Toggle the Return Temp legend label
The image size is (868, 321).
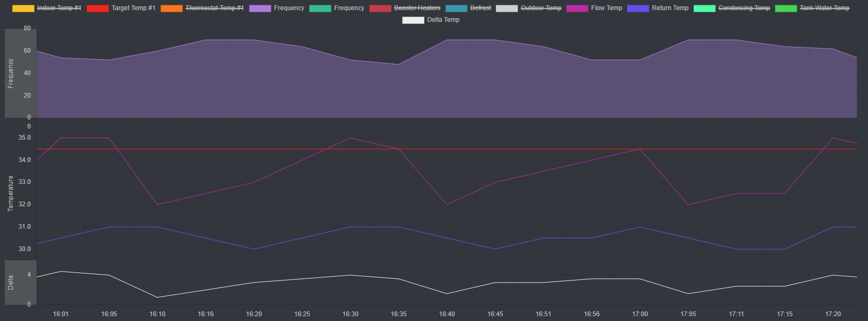670,8
